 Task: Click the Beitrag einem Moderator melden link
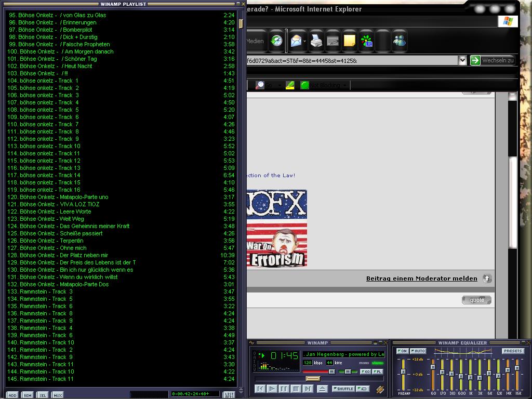(x=422, y=278)
